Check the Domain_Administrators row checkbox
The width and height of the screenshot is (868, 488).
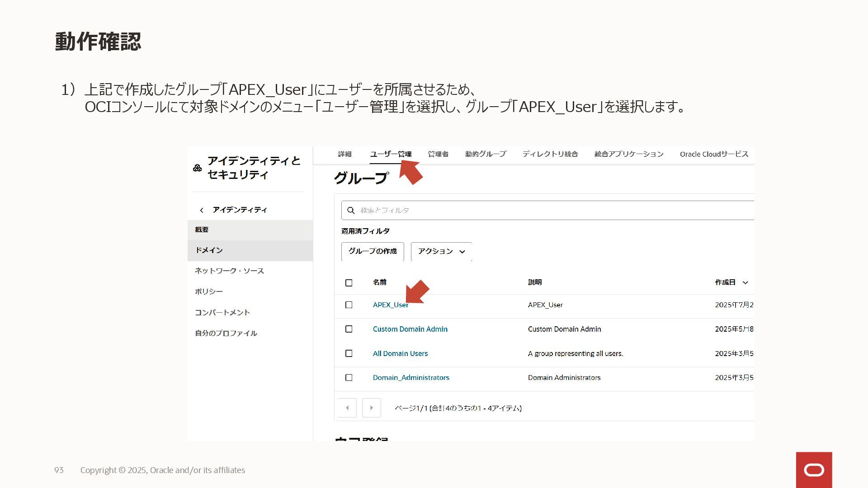(349, 378)
